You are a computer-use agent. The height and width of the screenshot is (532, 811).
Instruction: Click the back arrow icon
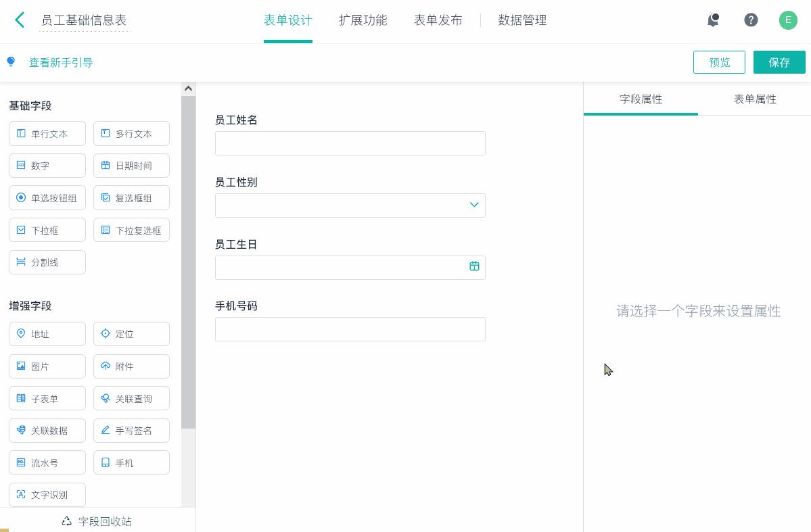20,20
